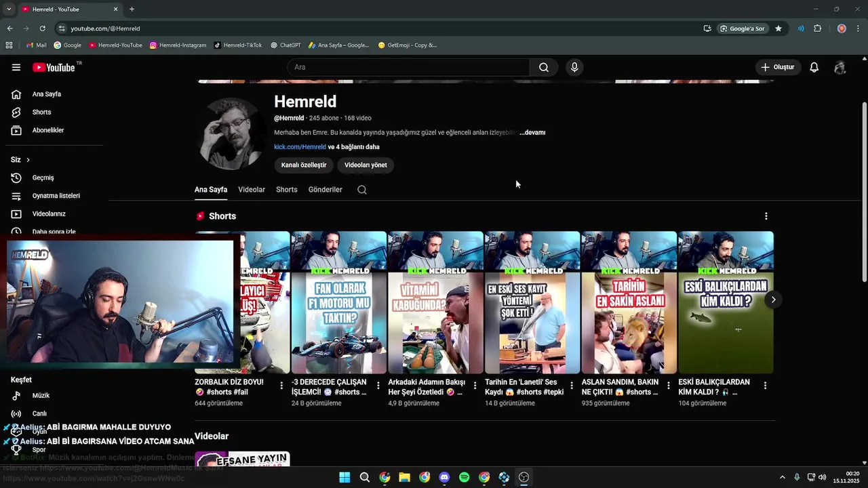Screen dimensions: 868x488
Task: Close the Hemreld - YouTube tab
Action: coord(115,9)
